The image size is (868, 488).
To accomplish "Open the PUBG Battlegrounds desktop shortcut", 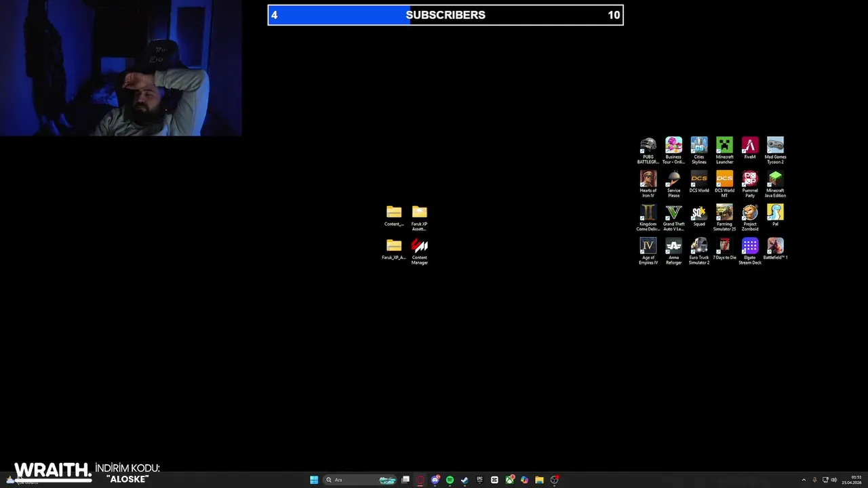I will click(648, 150).
